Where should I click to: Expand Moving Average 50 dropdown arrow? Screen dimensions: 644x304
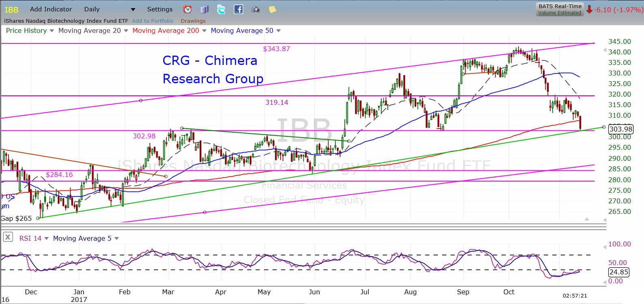pyautogui.click(x=279, y=31)
